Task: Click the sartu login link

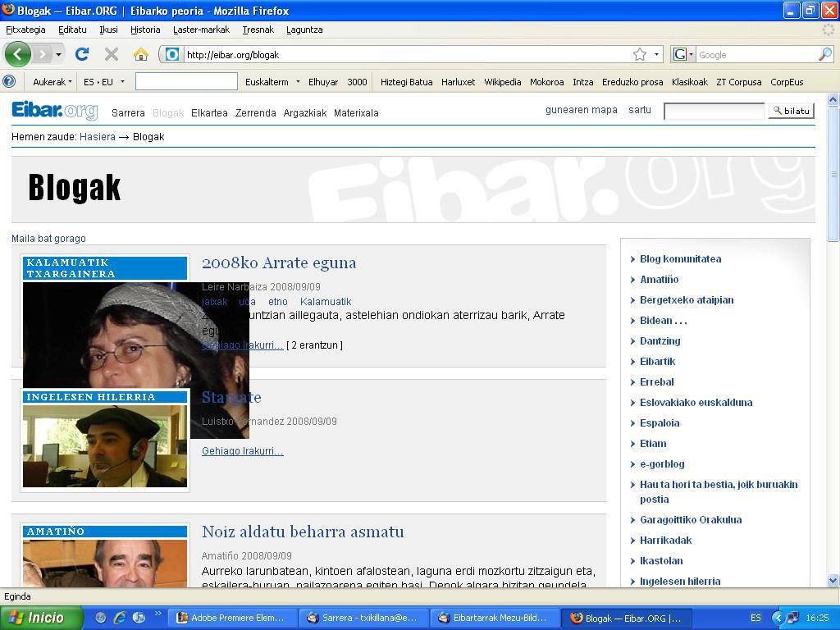Action: click(640, 110)
